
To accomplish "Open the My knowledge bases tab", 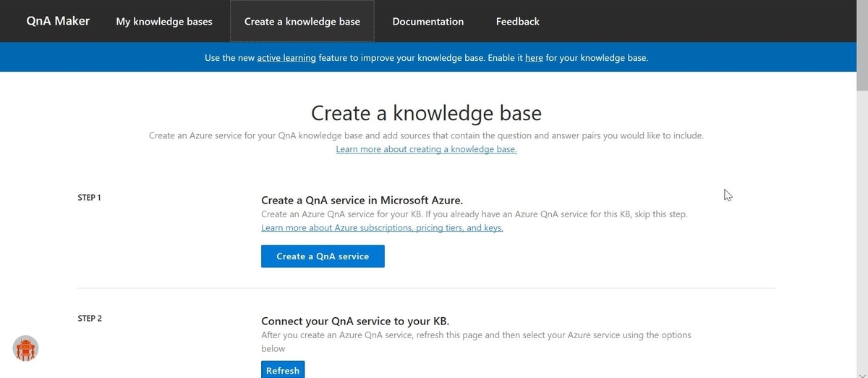I will pyautogui.click(x=164, y=22).
